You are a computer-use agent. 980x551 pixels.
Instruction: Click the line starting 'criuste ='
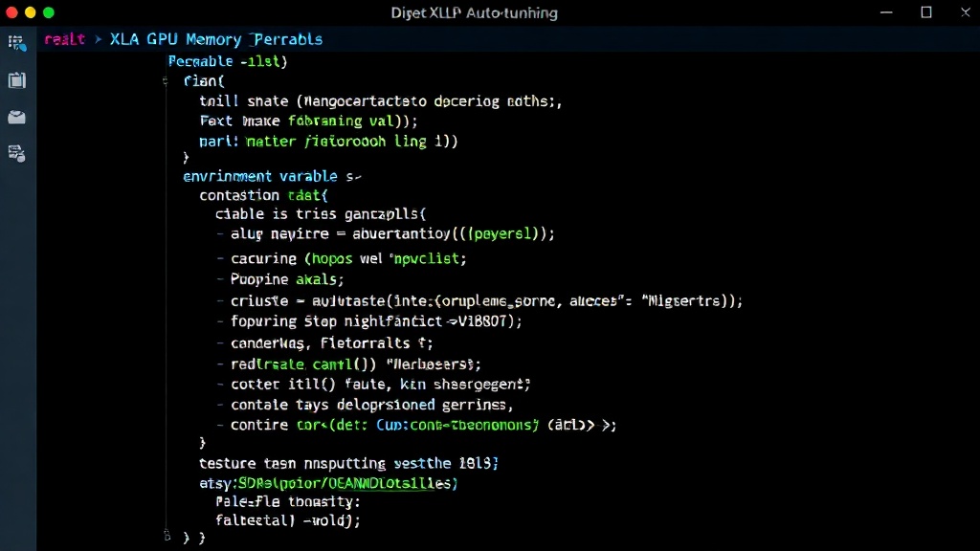pos(487,301)
